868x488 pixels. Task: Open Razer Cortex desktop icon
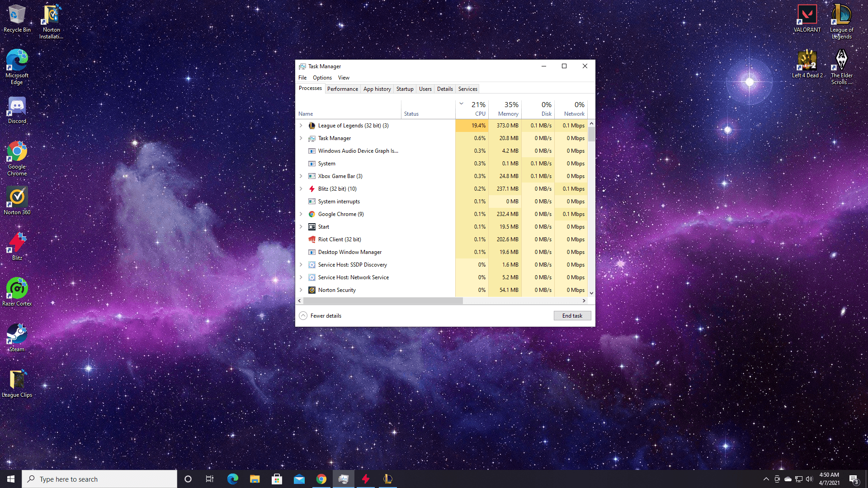tap(17, 292)
